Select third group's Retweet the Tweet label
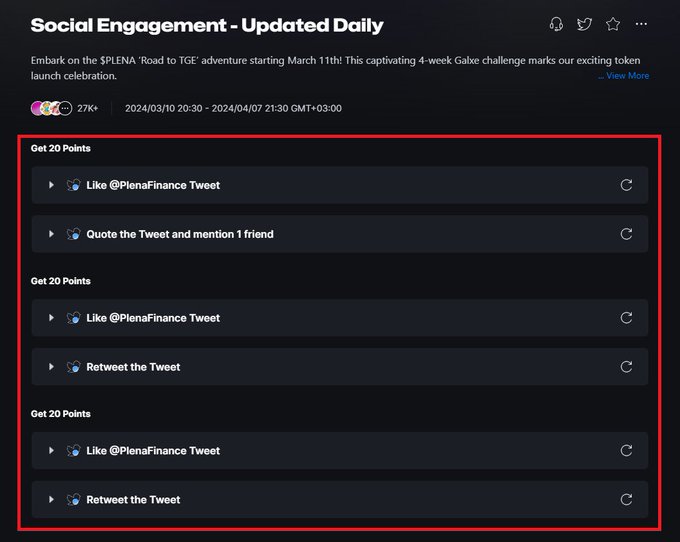The height and width of the screenshot is (542, 680). click(x=133, y=500)
